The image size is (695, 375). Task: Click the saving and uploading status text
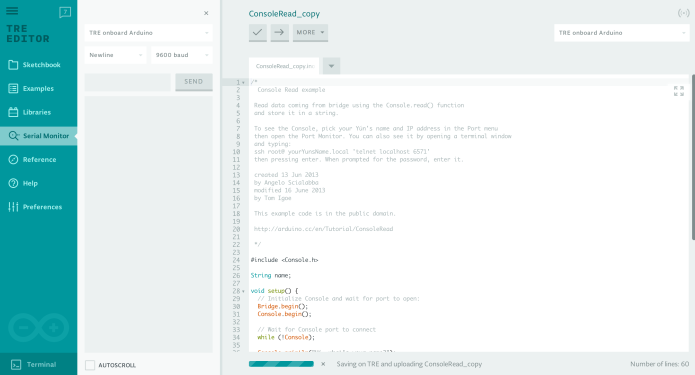409,364
